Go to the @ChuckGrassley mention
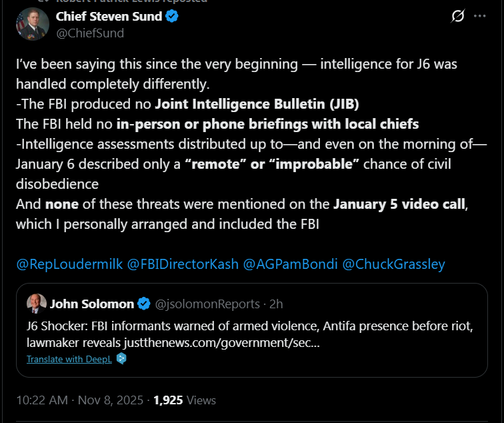504x423 pixels. (x=393, y=264)
